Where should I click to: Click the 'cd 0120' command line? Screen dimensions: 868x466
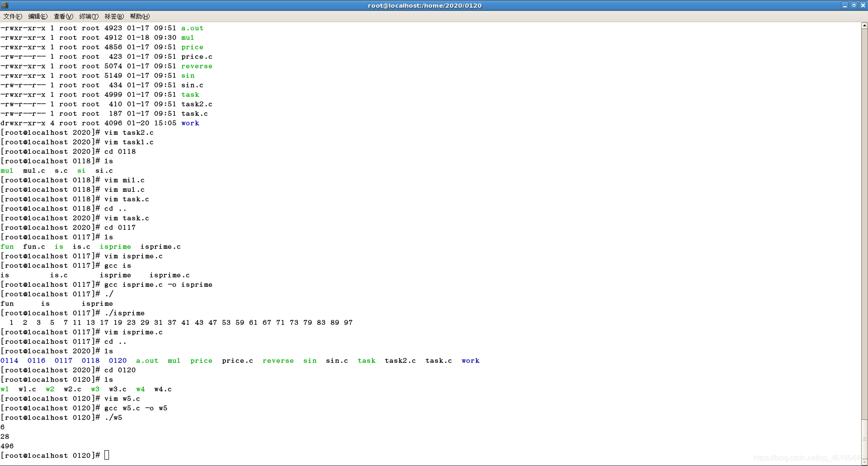coord(120,370)
